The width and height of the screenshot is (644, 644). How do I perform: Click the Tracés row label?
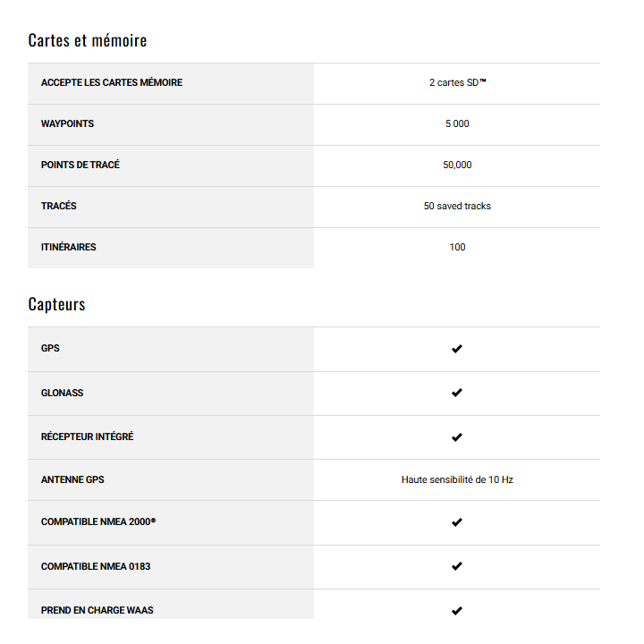tap(59, 207)
